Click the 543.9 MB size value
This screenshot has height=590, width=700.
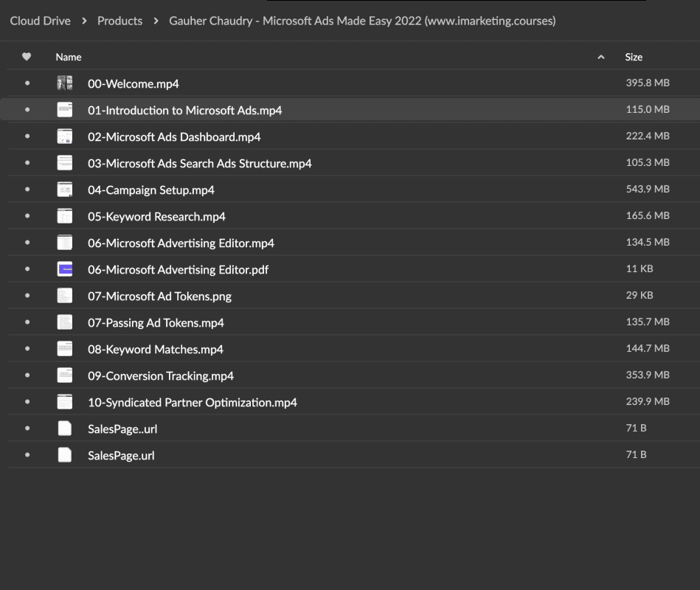point(648,189)
